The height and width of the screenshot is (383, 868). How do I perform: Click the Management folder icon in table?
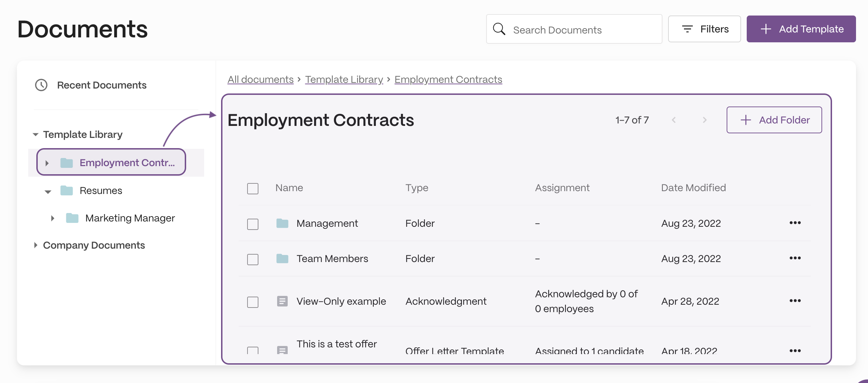[x=282, y=223]
